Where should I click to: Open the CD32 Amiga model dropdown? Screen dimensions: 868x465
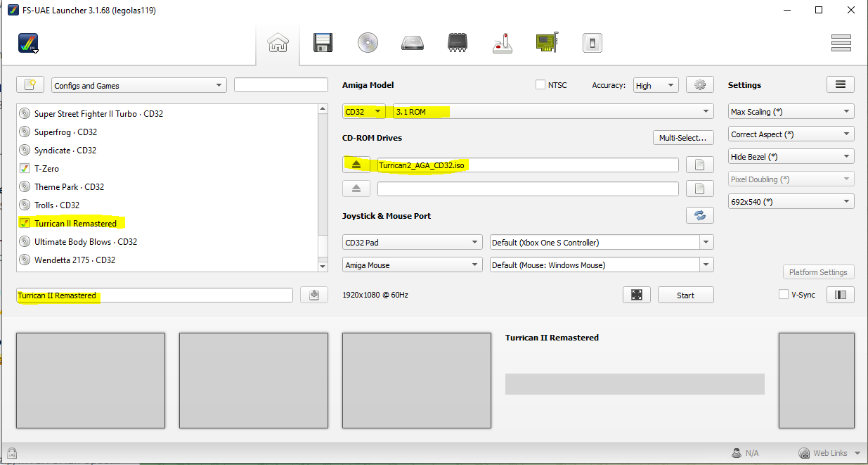click(x=364, y=111)
